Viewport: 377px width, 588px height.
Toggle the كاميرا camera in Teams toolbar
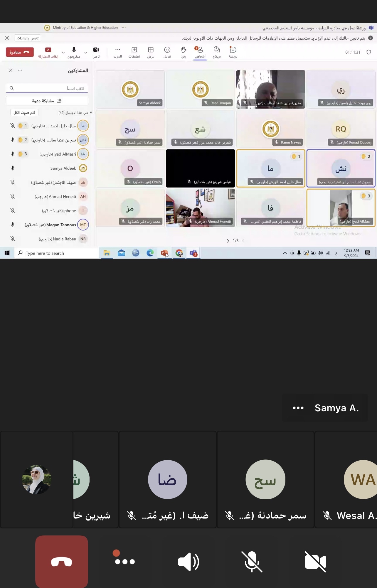coord(96,52)
